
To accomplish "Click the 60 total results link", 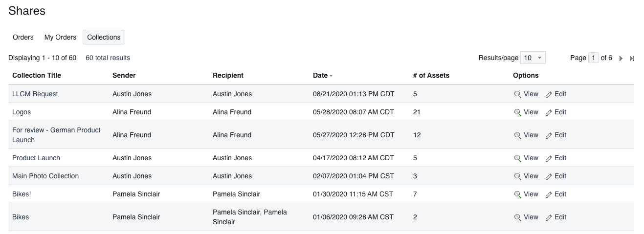I will point(108,58).
